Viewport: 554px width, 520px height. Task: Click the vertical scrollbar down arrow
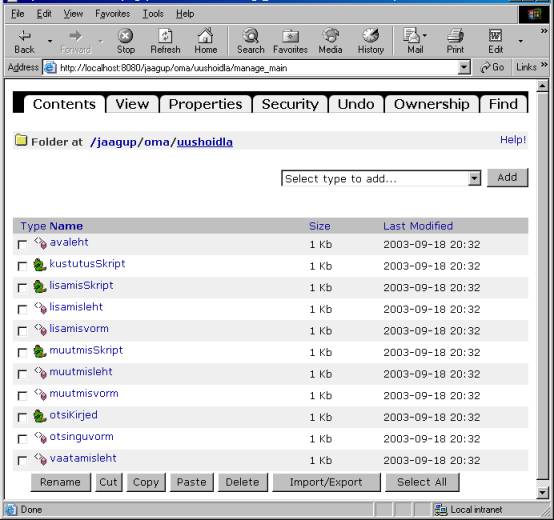point(542,492)
